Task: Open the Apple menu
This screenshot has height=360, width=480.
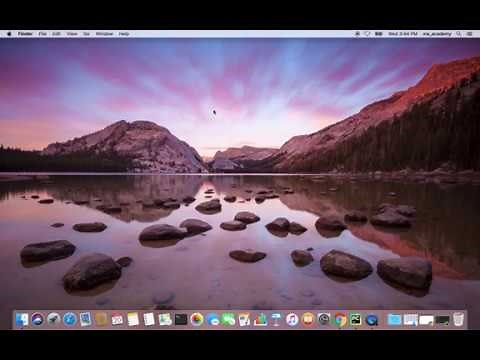Action: (x=9, y=34)
